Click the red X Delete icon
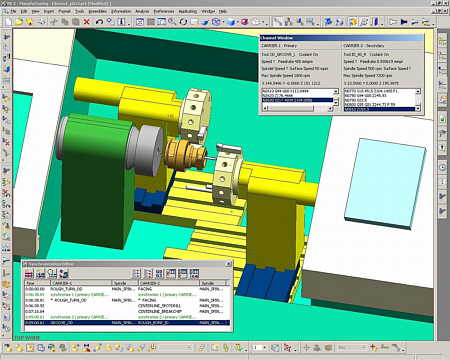This screenshot has height=360, width=450. pyautogui.click(x=87, y=22)
